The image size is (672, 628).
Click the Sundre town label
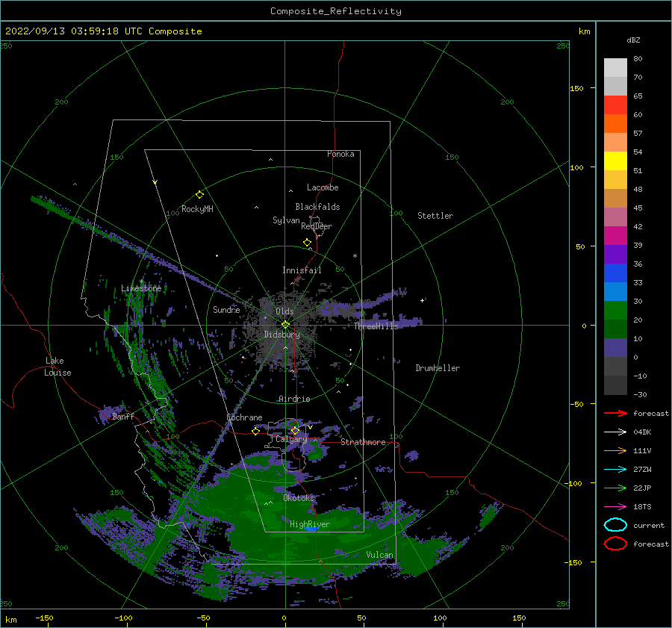(226, 309)
